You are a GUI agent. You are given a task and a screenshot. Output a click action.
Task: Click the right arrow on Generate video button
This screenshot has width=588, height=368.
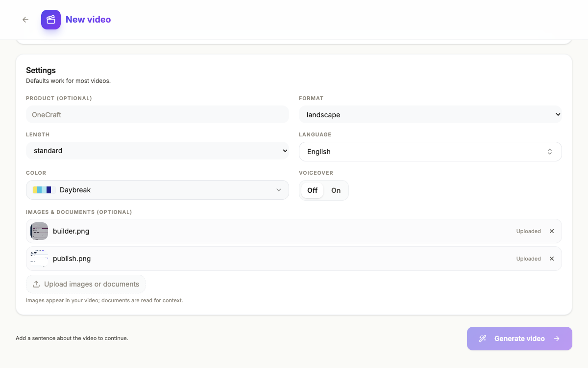tap(557, 339)
